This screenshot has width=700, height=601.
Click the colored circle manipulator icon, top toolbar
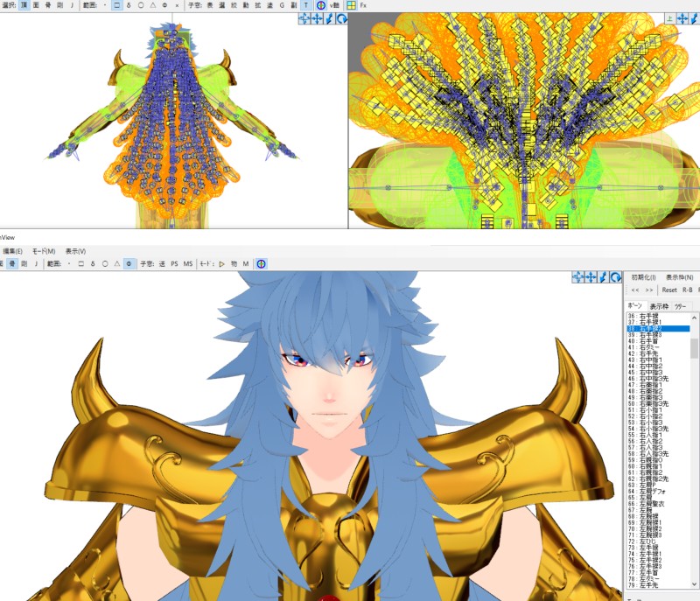[x=320, y=5]
